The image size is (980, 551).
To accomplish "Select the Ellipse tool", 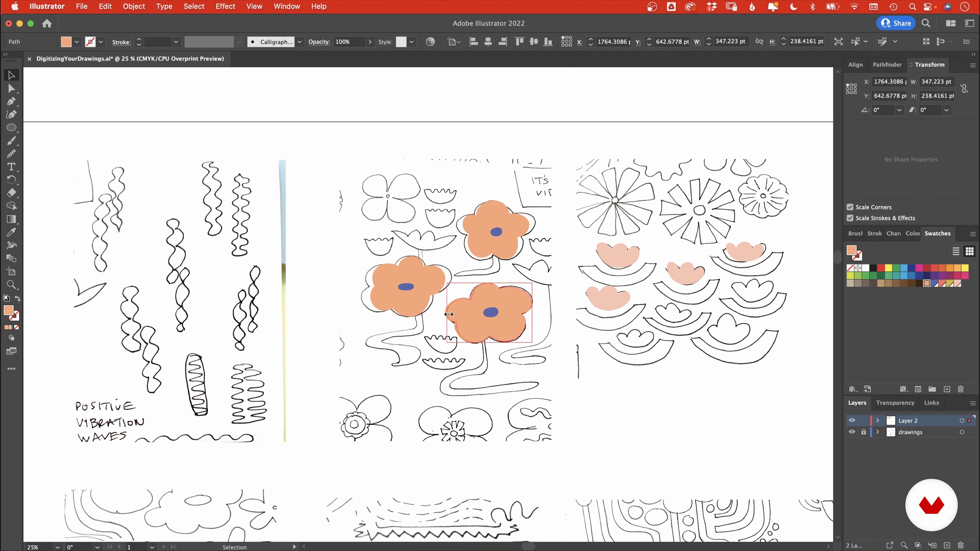I will click(x=11, y=128).
